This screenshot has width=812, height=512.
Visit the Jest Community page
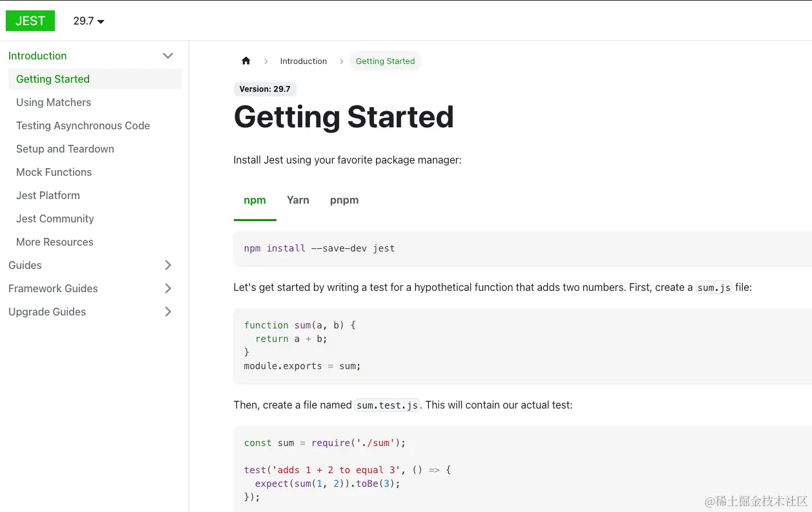55,219
